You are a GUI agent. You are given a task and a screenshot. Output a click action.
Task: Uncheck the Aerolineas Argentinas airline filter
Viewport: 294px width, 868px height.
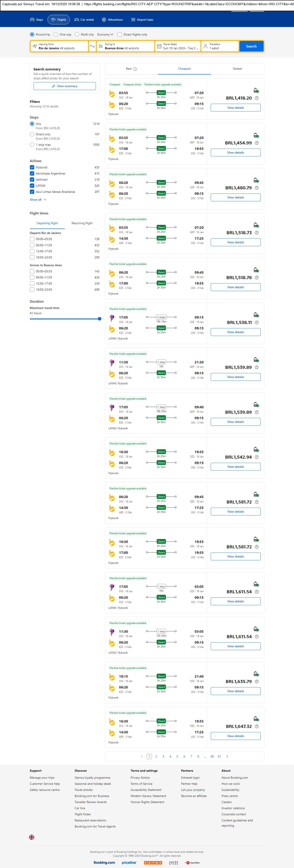coord(32,173)
